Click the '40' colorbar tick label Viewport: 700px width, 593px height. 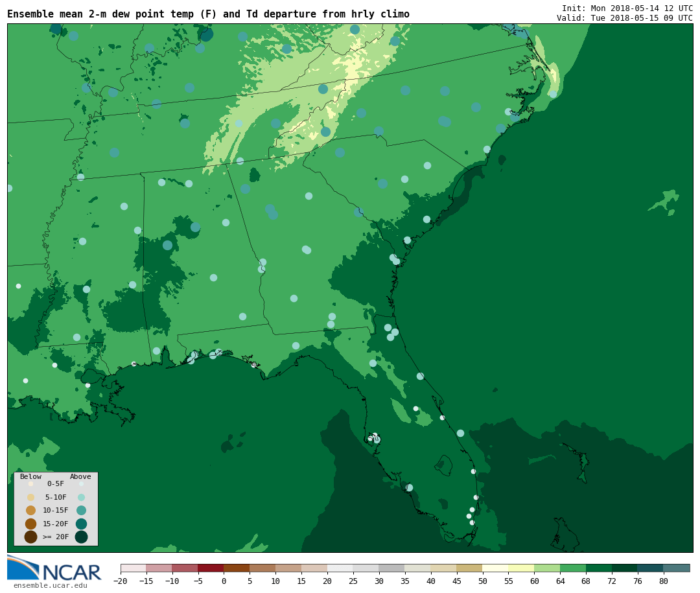click(x=431, y=581)
